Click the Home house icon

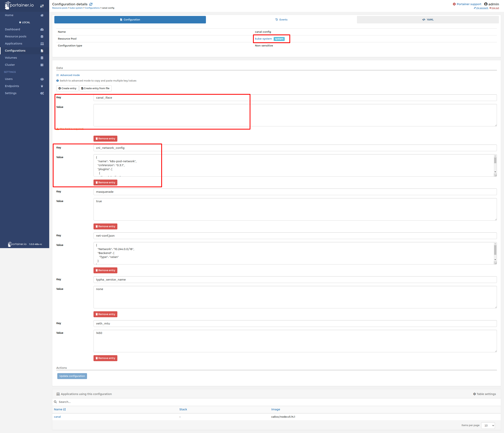point(42,15)
